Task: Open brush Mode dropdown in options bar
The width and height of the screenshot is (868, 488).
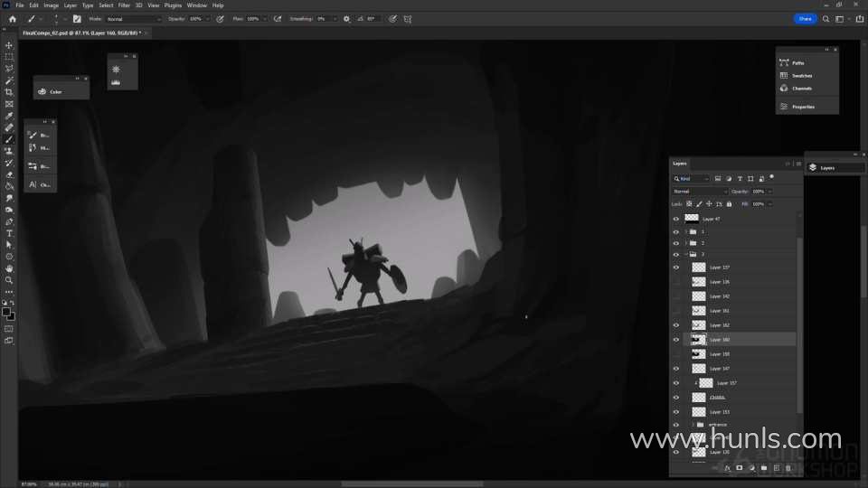Action: (x=134, y=19)
